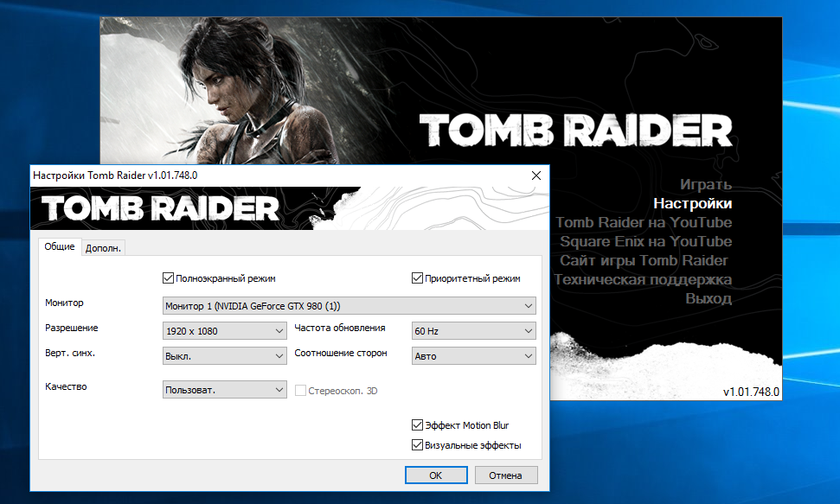The width and height of the screenshot is (840, 504).
Task: Open Сайт игры Tomb Raider link
Action: point(644,260)
